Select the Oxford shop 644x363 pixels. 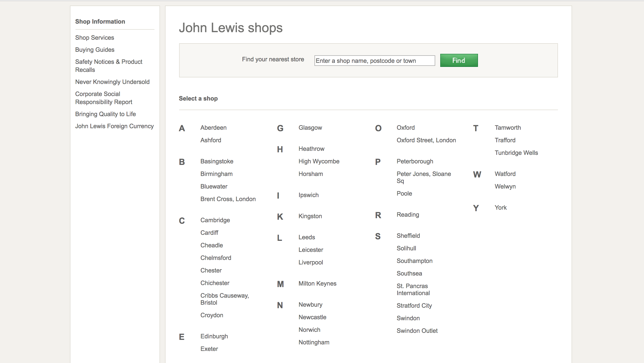point(406,128)
